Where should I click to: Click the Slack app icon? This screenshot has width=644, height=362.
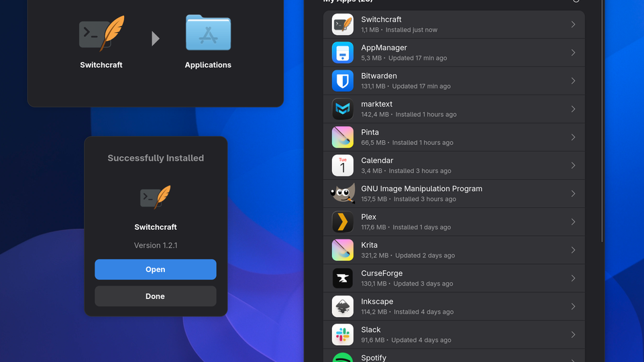click(x=343, y=335)
